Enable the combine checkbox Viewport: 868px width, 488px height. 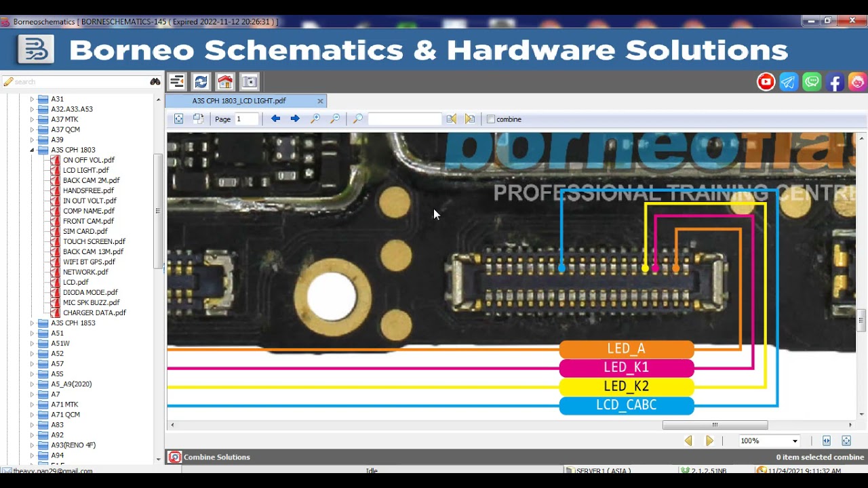491,119
